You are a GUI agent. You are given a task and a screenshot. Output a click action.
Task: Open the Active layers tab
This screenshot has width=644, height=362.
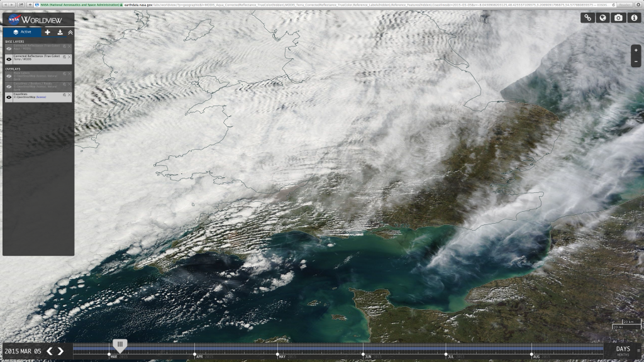(22, 32)
